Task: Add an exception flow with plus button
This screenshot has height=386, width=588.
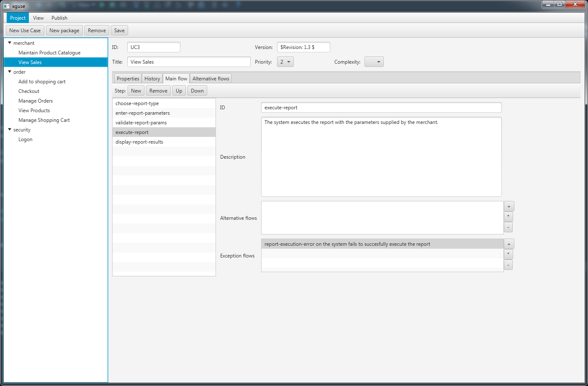Action: click(x=509, y=244)
